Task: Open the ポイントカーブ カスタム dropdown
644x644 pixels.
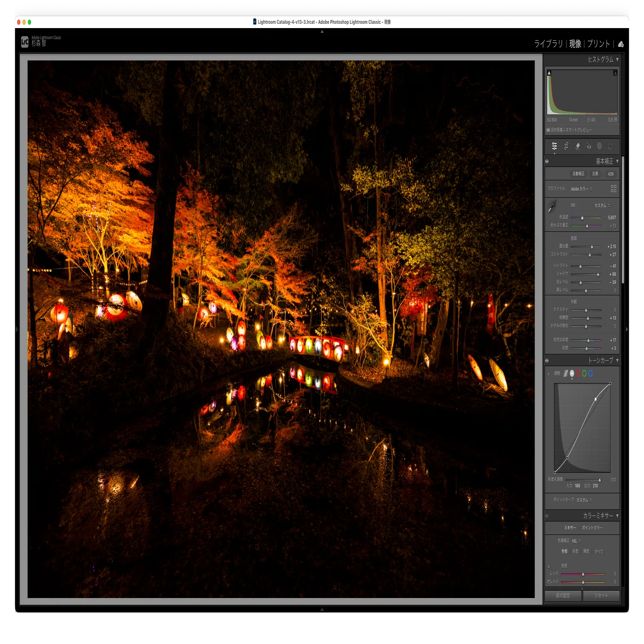Action: click(584, 500)
